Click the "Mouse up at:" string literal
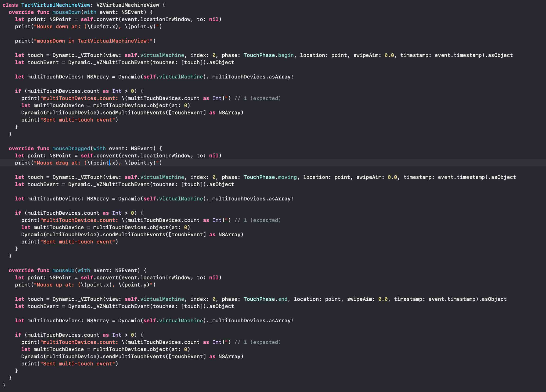The width and height of the screenshot is (546, 392). tap(54, 285)
